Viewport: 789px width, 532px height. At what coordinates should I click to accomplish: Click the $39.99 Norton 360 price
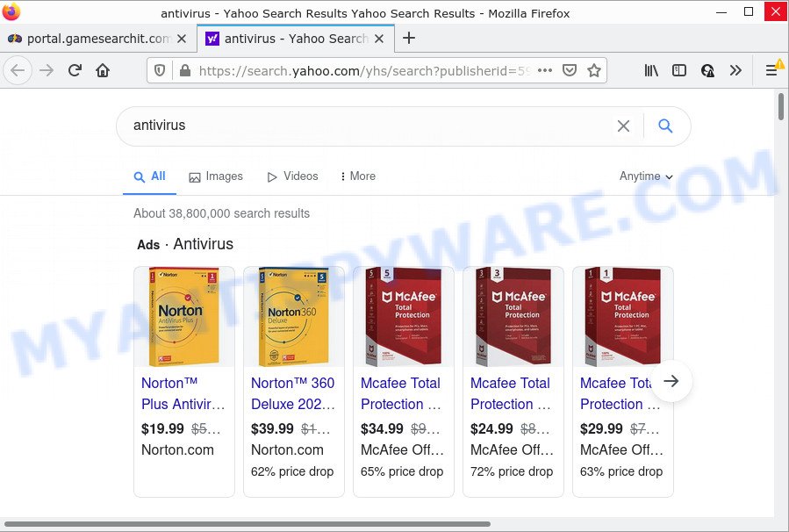click(x=272, y=428)
